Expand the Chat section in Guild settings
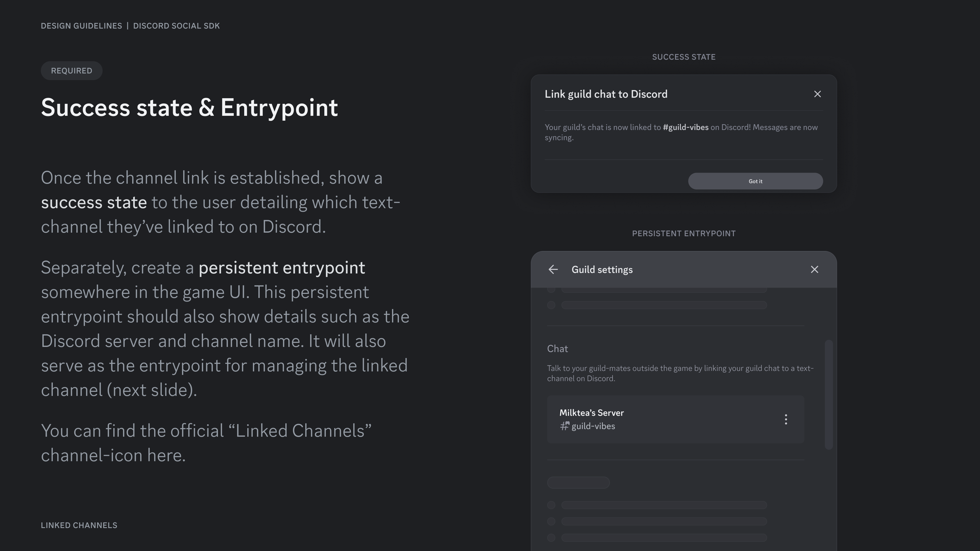 click(557, 349)
